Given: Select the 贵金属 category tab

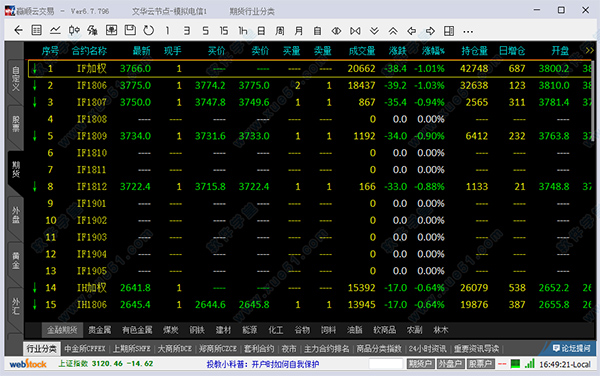Looking at the screenshot, I should click(x=99, y=330).
